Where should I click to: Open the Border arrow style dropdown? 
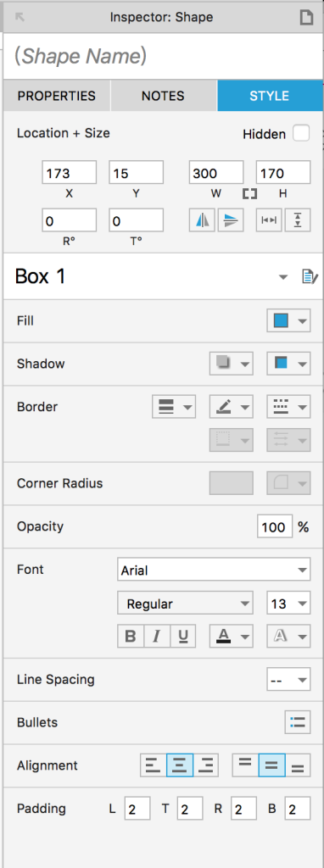click(x=288, y=440)
